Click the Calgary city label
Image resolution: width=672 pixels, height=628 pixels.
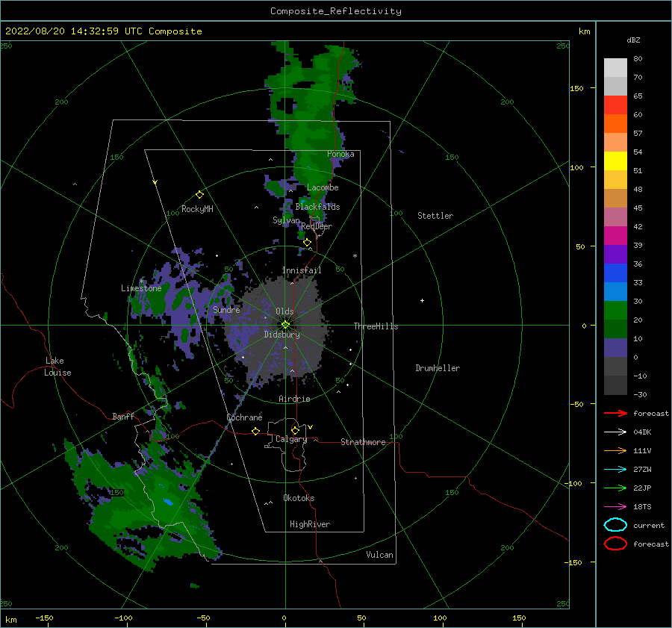(x=291, y=439)
